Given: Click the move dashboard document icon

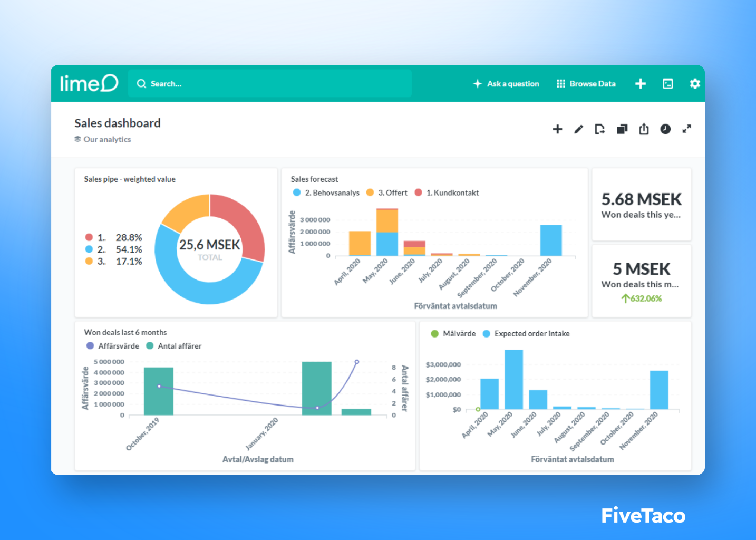Looking at the screenshot, I should tap(600, 129).
